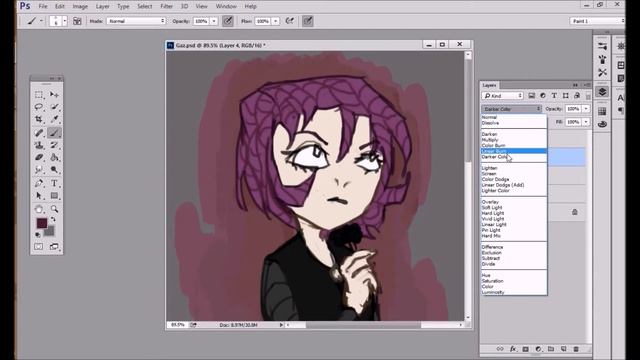
Task: Toggle pressure for size button
Action: click(x=308, y=21)
